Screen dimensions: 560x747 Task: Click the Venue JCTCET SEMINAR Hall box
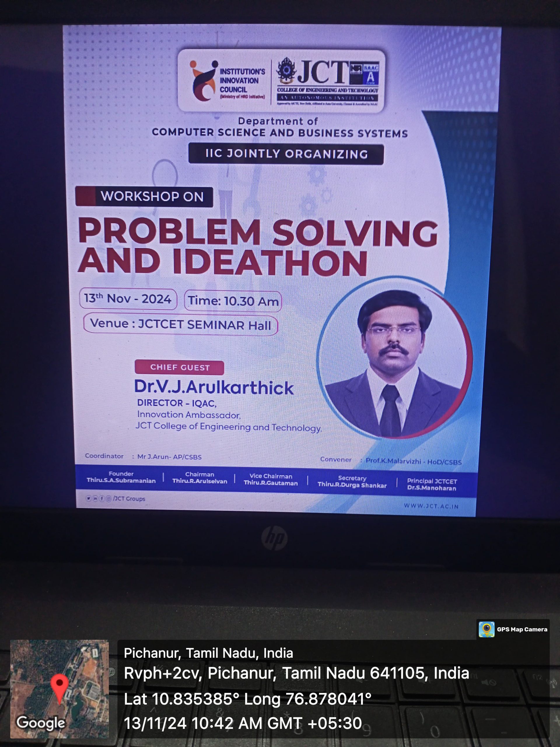181,324
